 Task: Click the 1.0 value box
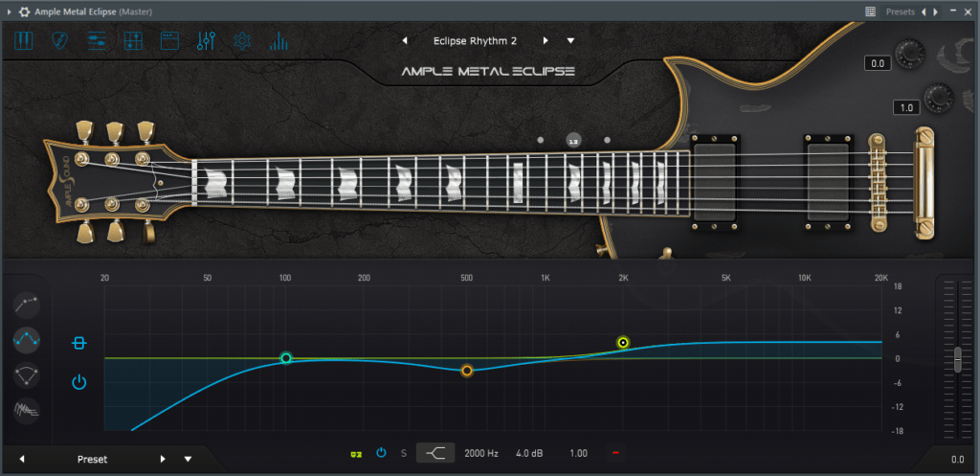(906, 107)
